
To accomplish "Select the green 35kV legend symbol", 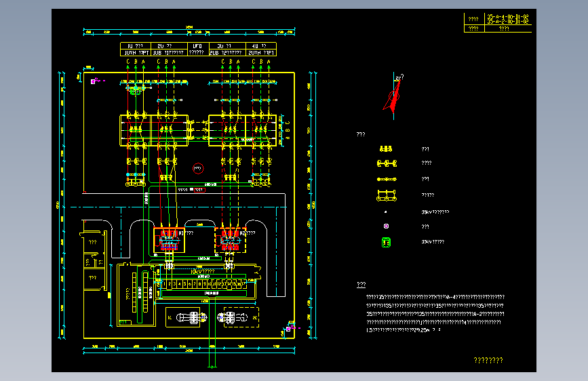I will coord(386,242).
